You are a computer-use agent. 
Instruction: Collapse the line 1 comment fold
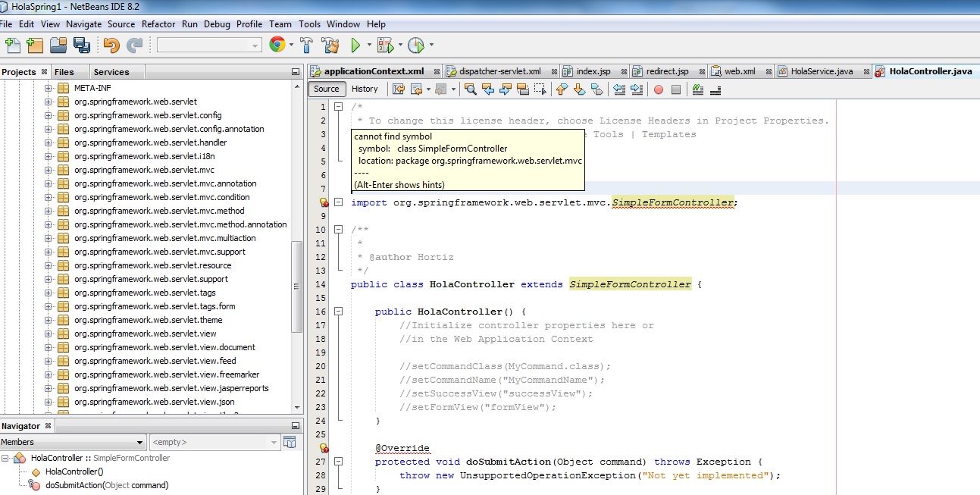pos(338,107)
